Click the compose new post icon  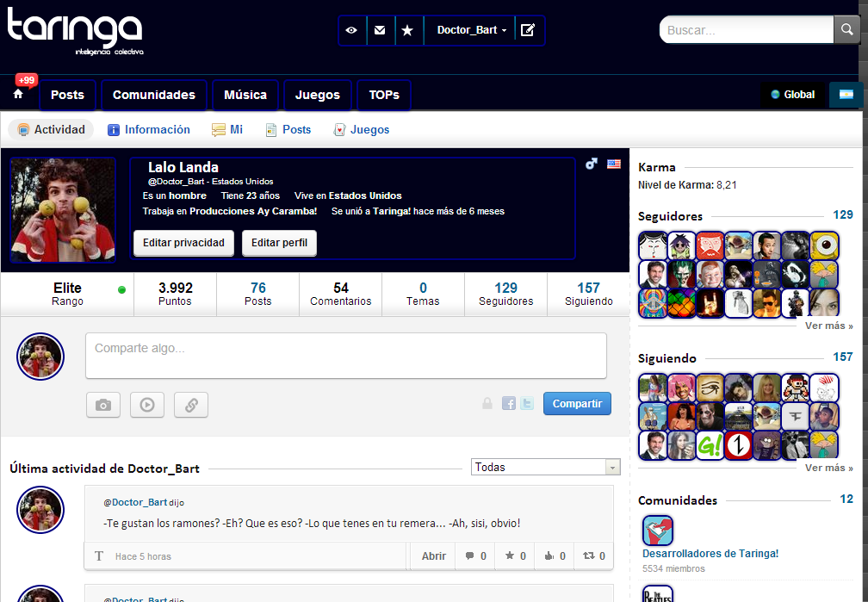(528, 30)
